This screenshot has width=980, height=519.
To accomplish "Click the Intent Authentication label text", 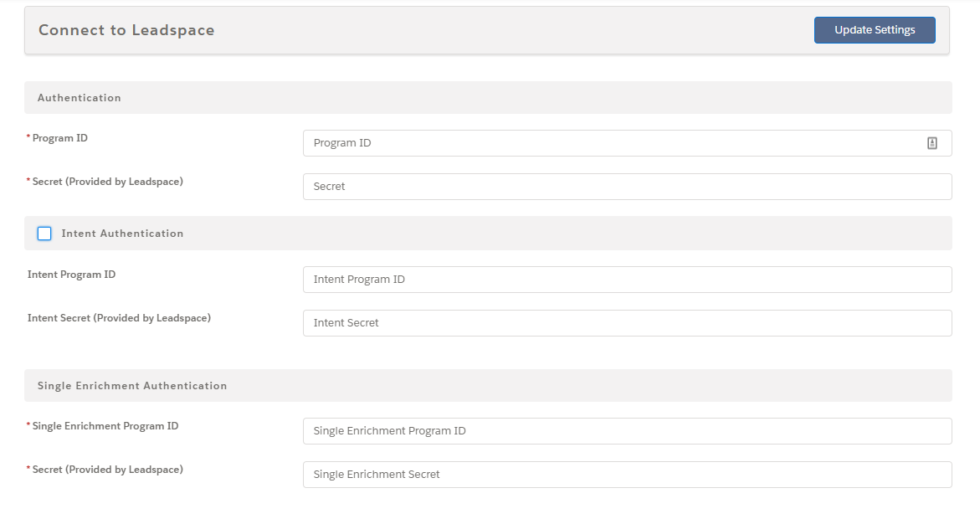I will tap(122, 234).
